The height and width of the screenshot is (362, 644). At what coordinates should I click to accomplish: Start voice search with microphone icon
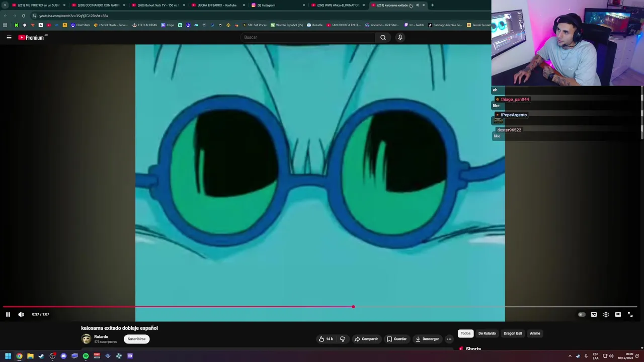click(400, 37)
